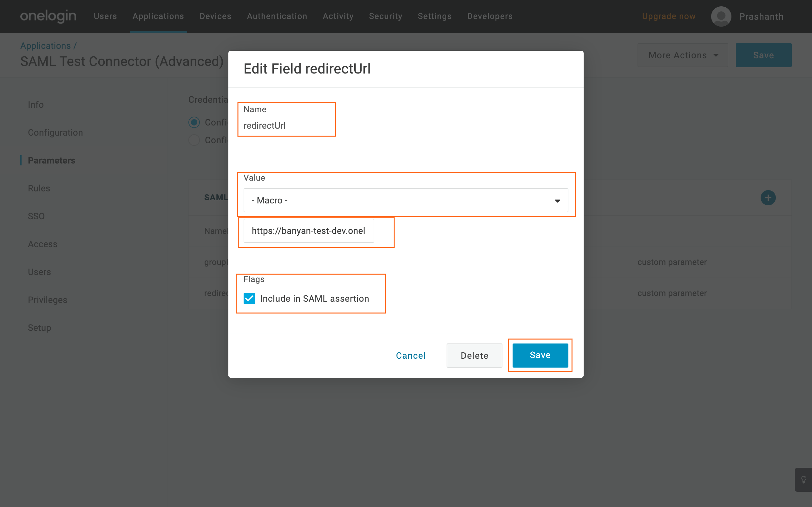Click the redirect URL macro text field
This screenshot has height=507, width=812.
pyautogui.click(x=308, y=231)
